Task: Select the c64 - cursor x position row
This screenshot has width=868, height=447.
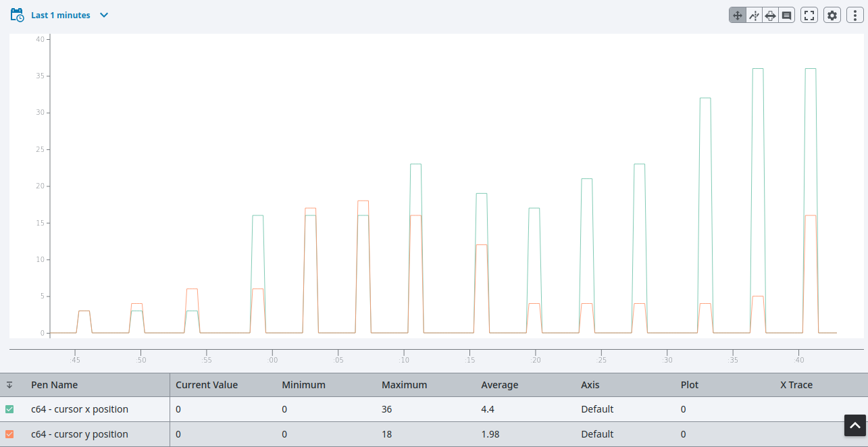Action: click(x=80, y=409)
